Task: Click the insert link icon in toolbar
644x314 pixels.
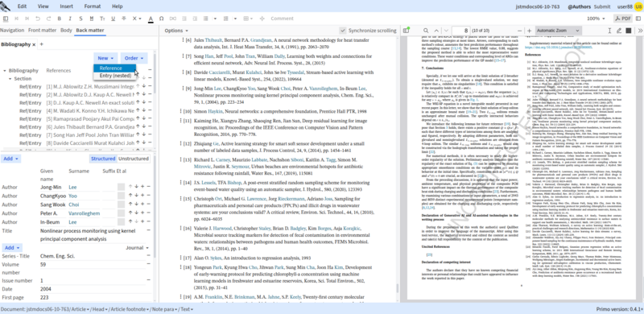Action: (x=173, y=19)
